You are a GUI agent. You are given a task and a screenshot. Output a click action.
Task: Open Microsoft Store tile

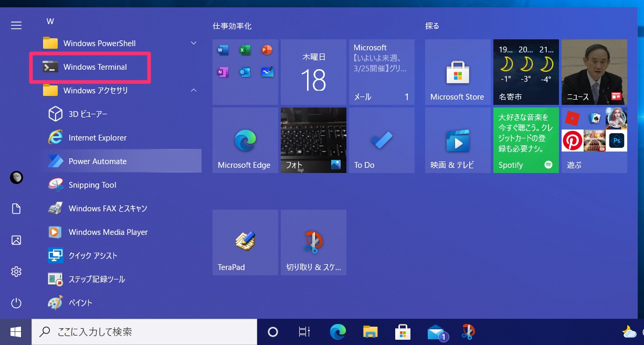(x=458, y=72)
